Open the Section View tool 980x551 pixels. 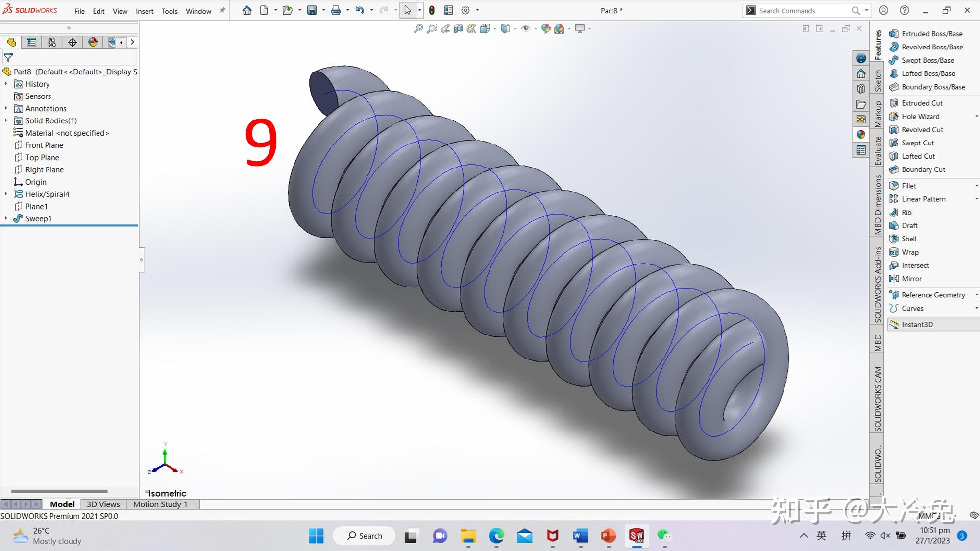(458, 28)
